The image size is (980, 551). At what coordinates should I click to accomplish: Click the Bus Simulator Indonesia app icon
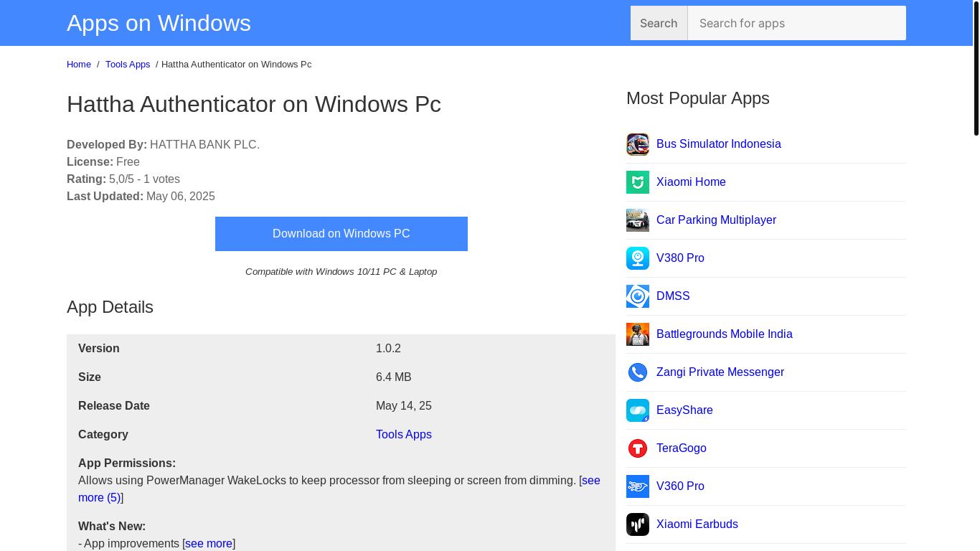click(638, 144)
